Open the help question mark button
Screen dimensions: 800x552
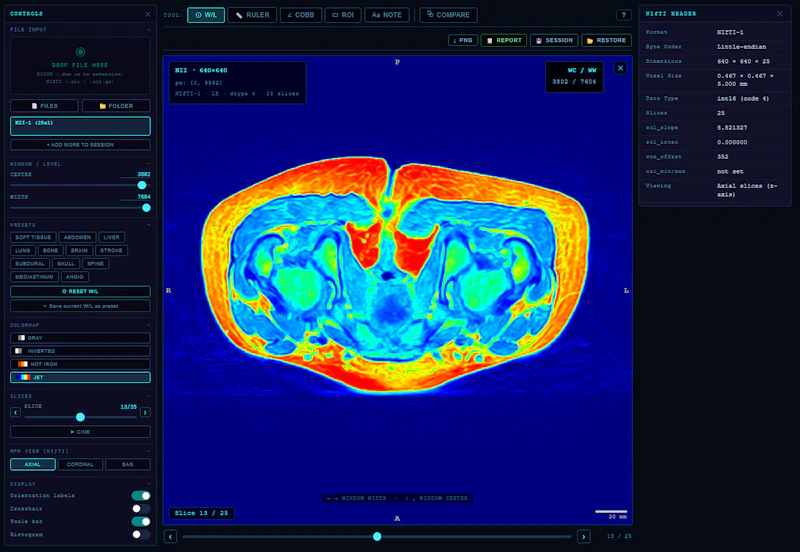point(623,15)
